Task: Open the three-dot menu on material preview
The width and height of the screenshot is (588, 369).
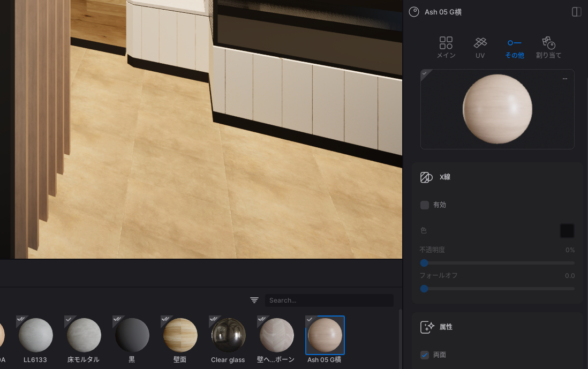Action: tap(565, 79)
